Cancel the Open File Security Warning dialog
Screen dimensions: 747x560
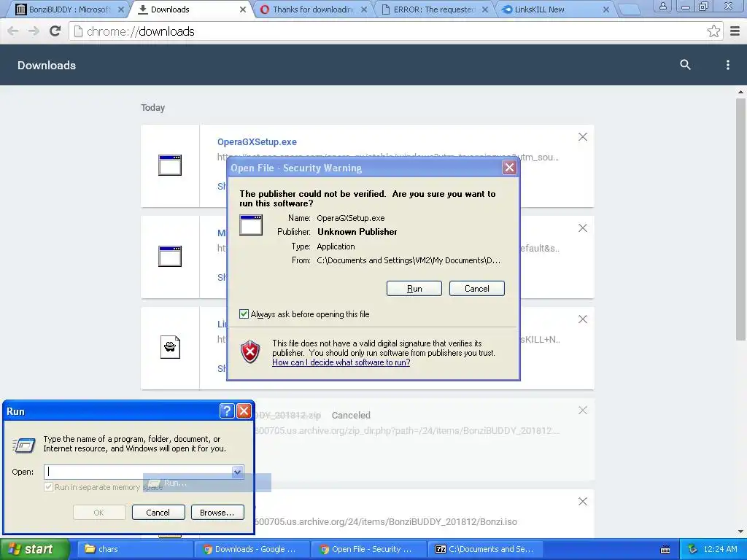[477, 289]
